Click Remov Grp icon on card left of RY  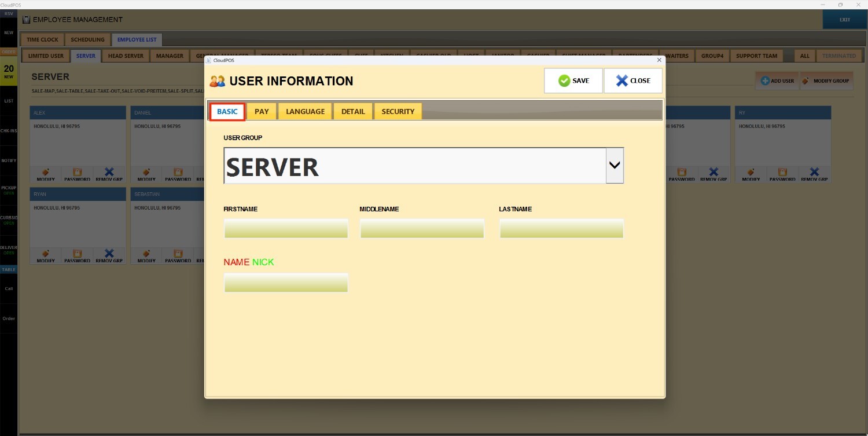coord(714,172)
